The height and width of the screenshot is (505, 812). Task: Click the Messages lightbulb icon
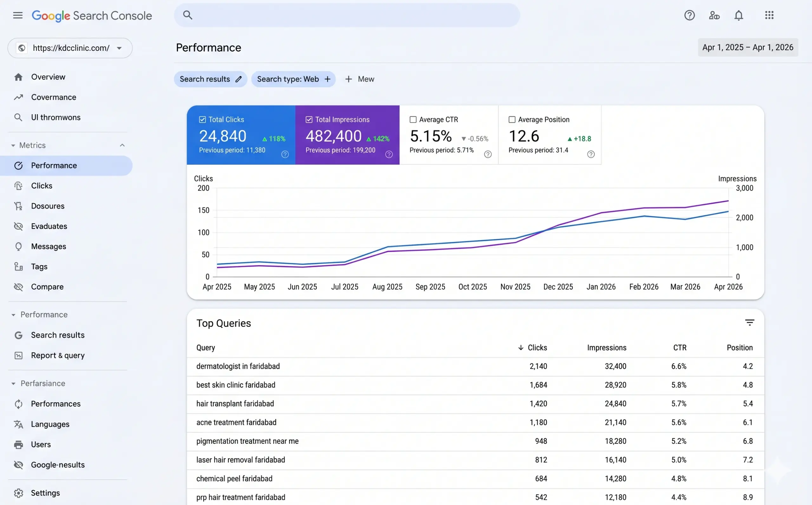[x=18, y=246]
